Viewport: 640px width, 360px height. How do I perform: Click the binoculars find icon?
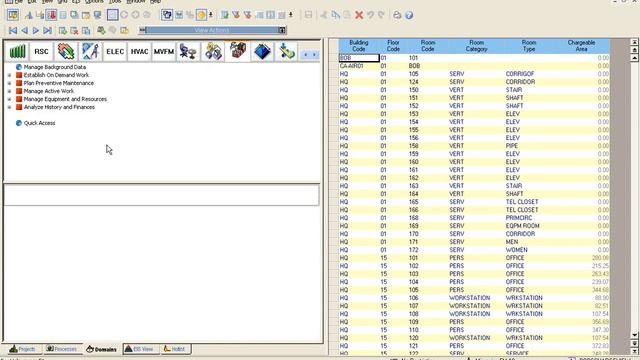101,30
